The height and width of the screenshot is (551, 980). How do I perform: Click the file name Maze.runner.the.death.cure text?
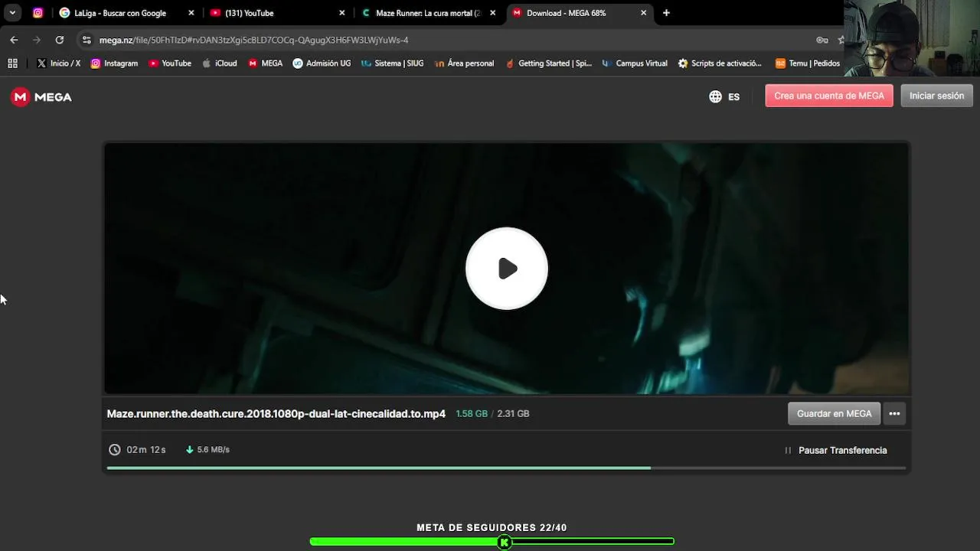tap(276, 413)
